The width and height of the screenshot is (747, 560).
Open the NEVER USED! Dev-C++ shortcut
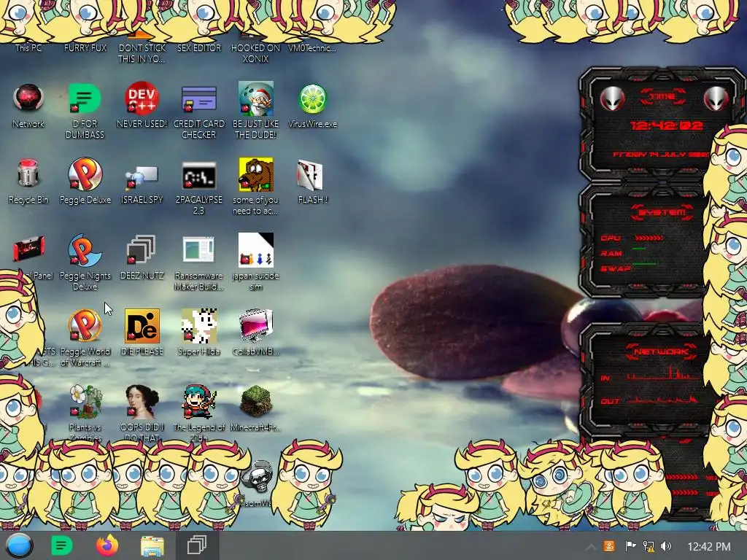pos(142,98)
